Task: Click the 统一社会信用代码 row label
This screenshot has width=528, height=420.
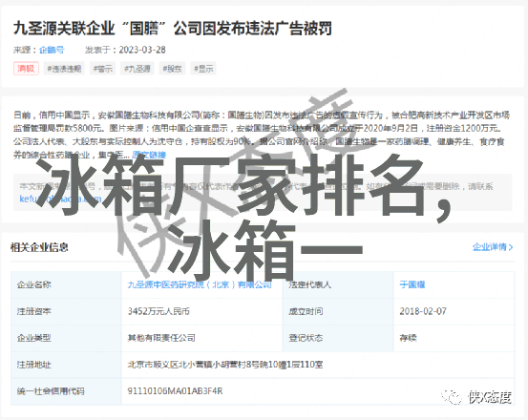Action: [51, 391]
